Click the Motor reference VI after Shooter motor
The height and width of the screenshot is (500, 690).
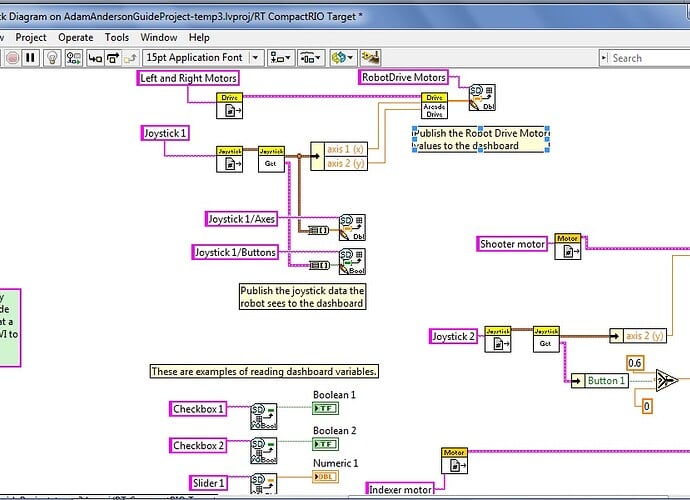568,246
